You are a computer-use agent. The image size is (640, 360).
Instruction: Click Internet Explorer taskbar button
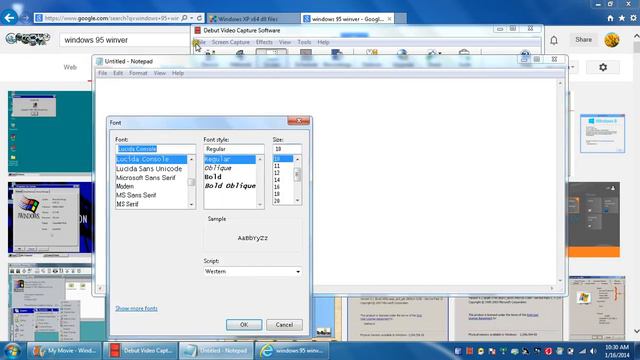[292, 351]
